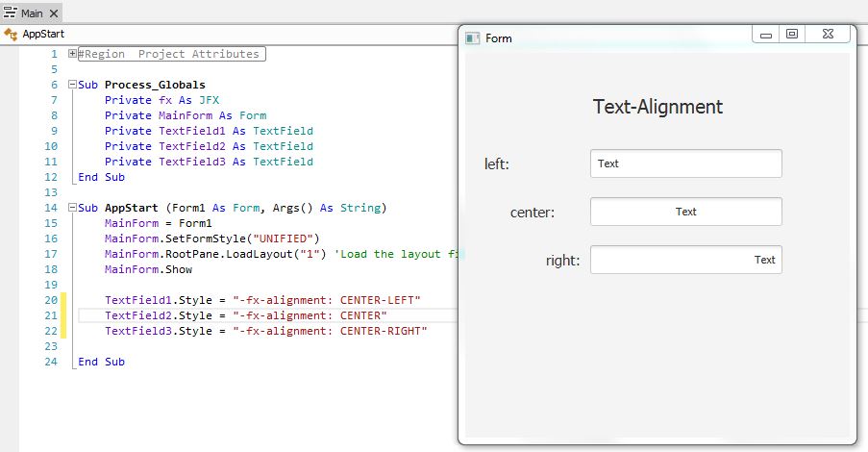Minimize the Form window
Image resolution: width=868 pixels, height=452 pixels.
766,35
